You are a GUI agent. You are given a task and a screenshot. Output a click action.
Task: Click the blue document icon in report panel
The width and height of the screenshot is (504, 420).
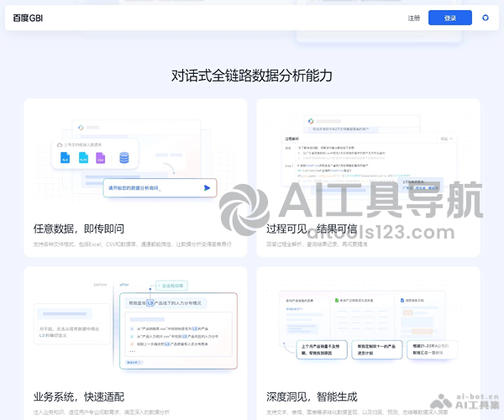(402, 300)
